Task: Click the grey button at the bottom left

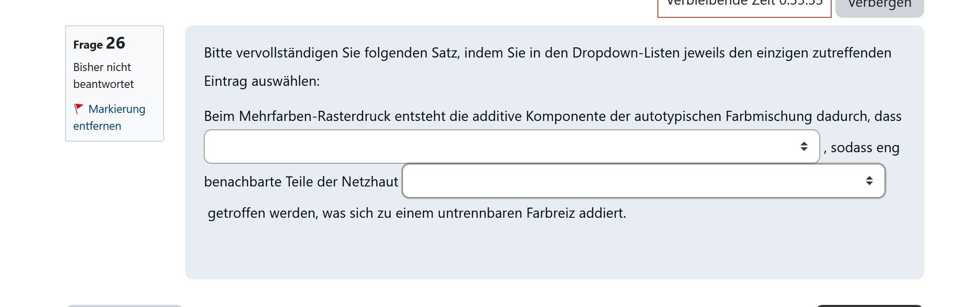Action: 125,306
